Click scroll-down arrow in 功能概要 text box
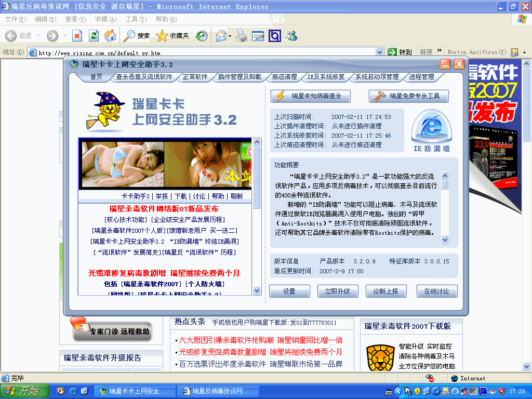Viewport: 532px width, 399px height. coord(445,240)
